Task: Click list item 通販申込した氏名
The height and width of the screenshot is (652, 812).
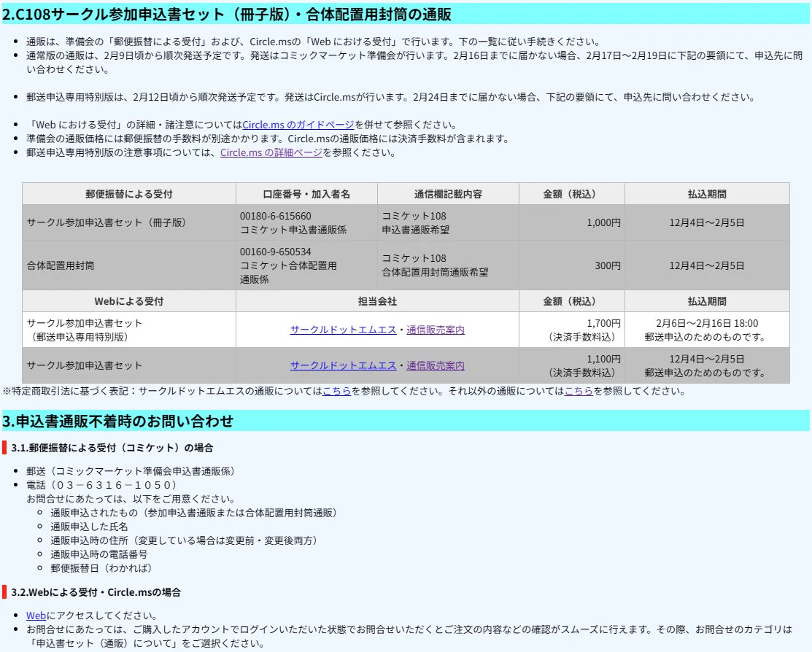Action: tap(89, 527)
